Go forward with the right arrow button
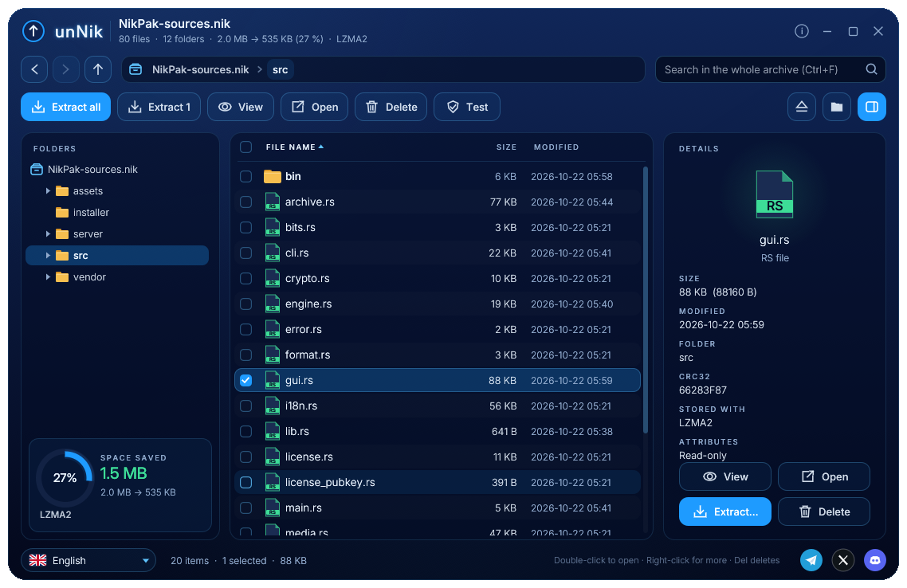907x588 pixels. (66, 69)
